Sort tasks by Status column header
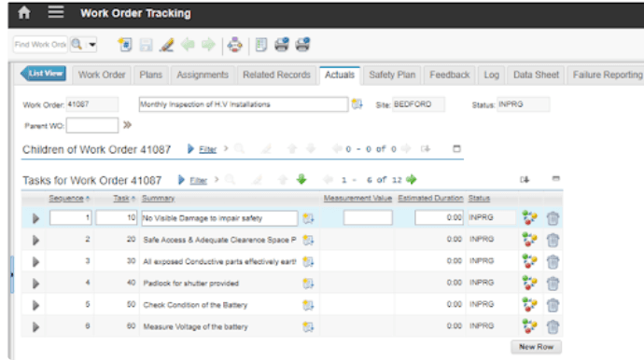The width and height of the screenshot is (644, 360). [479, 199]
